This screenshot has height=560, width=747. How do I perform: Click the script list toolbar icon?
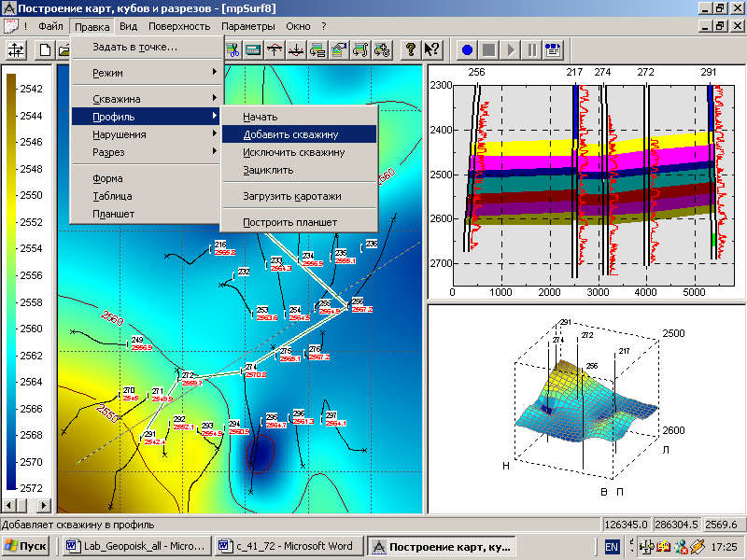pos(553,50)
